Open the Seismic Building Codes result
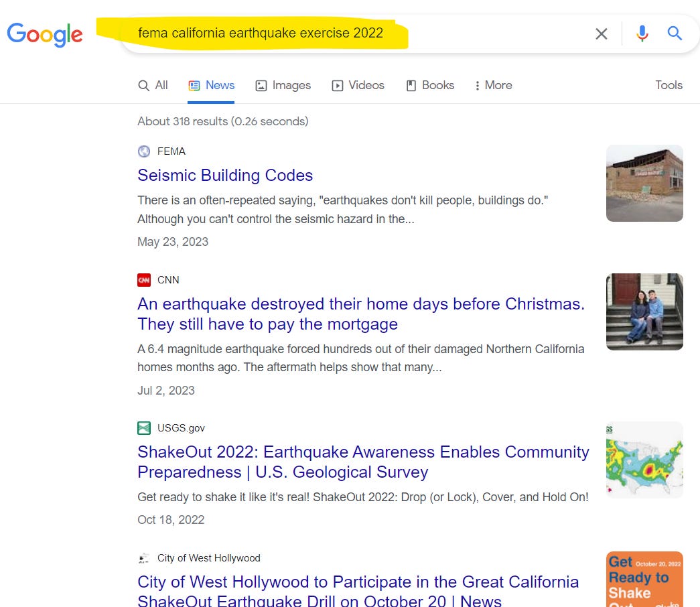 (225, 176)
